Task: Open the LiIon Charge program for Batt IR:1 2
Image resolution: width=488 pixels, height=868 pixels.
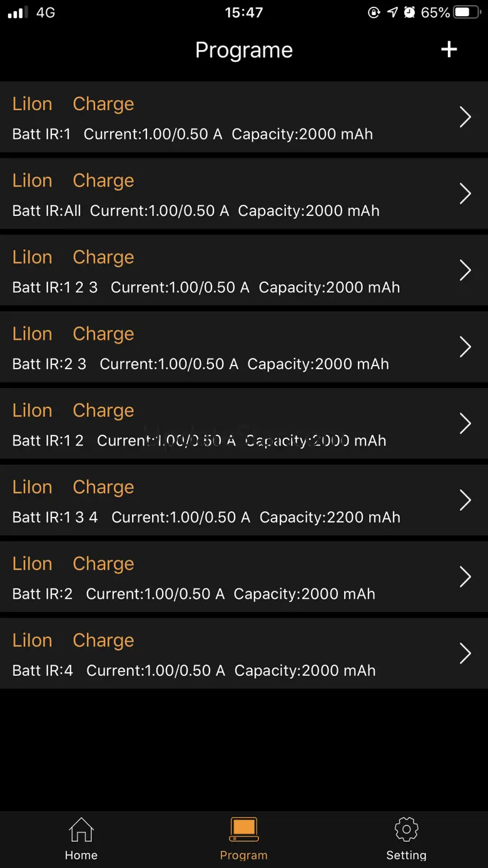Action: pos(244,424)
